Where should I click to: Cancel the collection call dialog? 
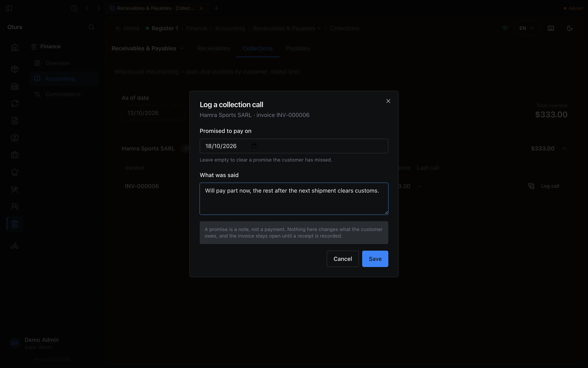click(x=342, y=259)
